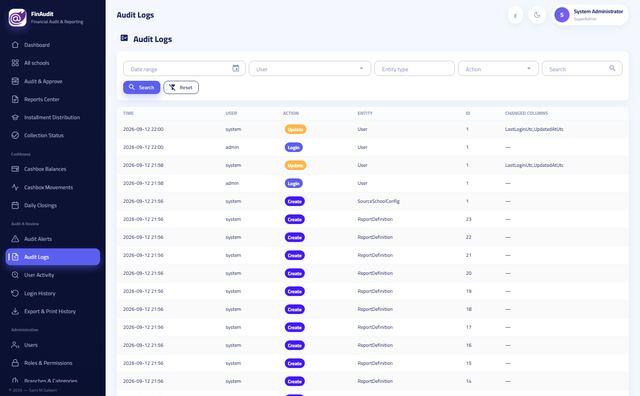Click the Login History clock icon
640x396 pixels.
[x=15, y=293]
